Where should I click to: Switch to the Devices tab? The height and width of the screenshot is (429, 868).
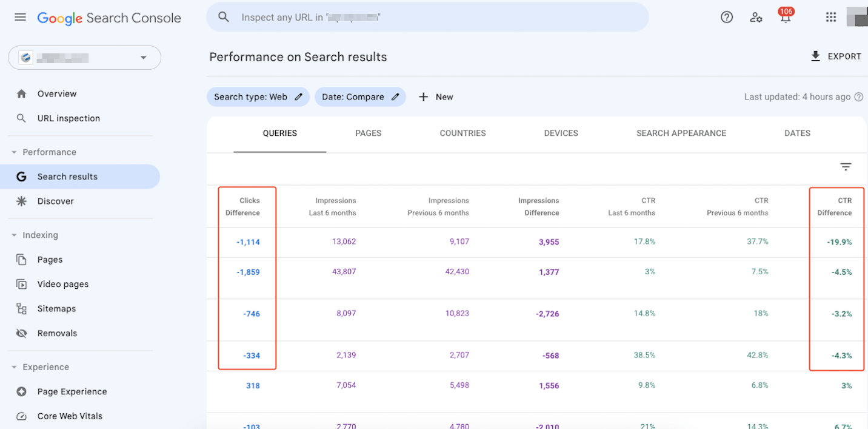click(x=561, y=133)
